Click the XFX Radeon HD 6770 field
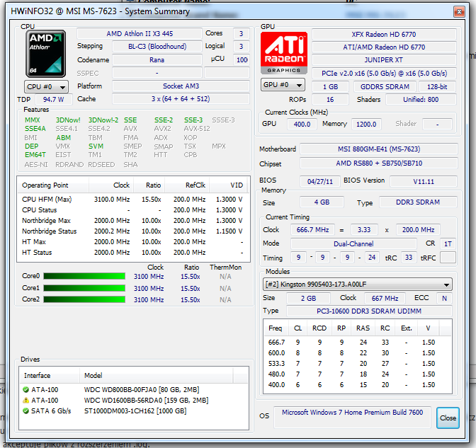 tap(384, 34)
